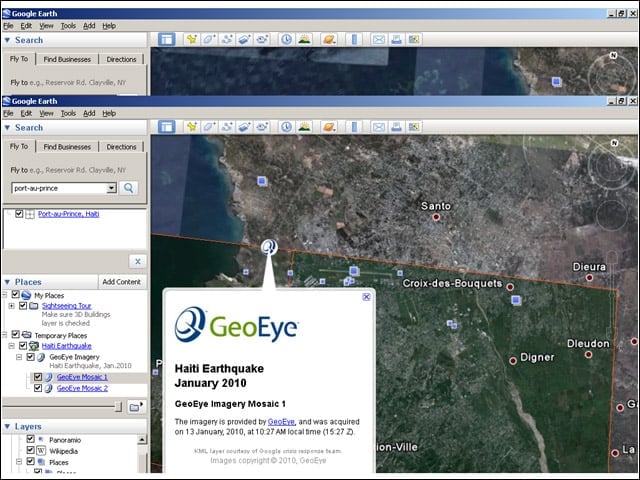Open the Port-au-Prince, Haiti result link

69,214
